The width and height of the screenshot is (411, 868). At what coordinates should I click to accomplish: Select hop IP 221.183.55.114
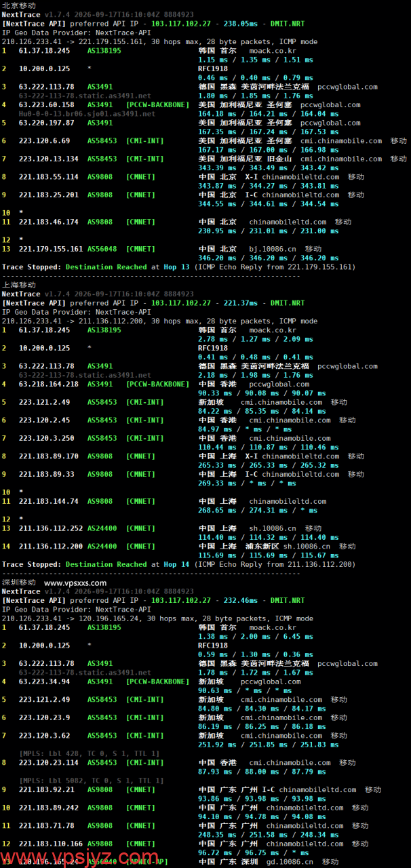49,177
